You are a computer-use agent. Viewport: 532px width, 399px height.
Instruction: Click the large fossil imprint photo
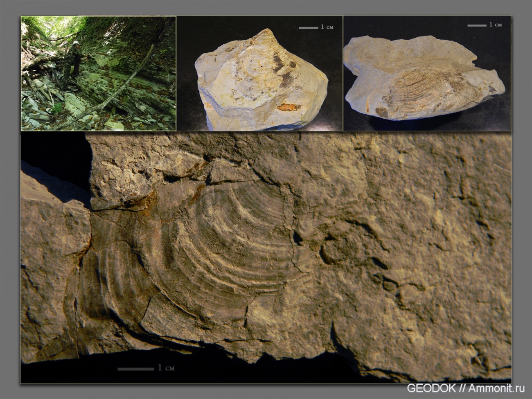click(266, 258)
